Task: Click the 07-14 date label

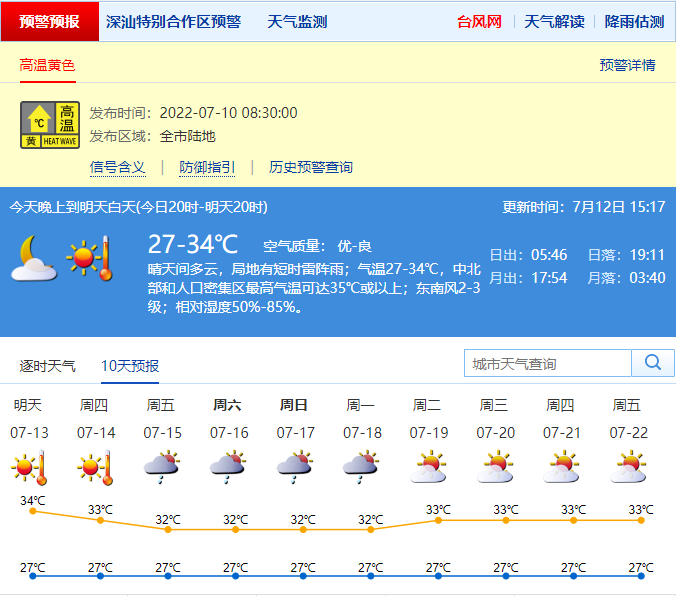Action: pos(96,433)
